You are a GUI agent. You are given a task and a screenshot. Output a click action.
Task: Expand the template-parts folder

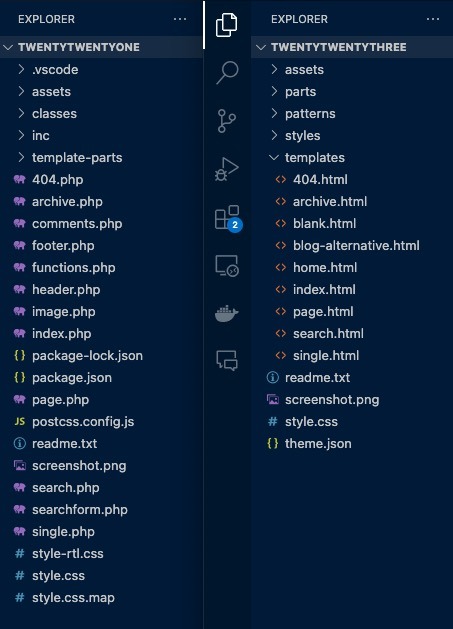(101, 158)
